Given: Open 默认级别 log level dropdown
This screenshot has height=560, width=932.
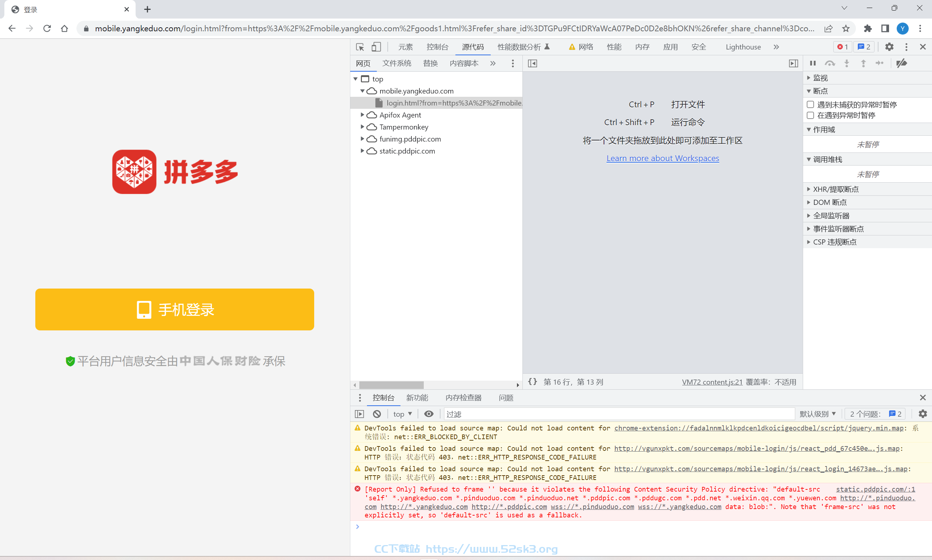Looking at the screenshot, I should pos(817,414).
